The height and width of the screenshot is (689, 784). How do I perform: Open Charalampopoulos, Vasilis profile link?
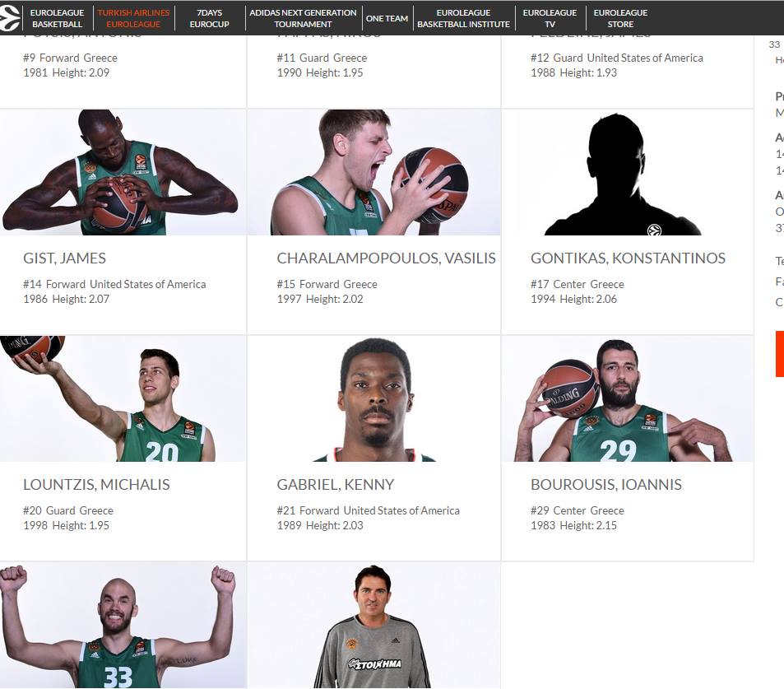386,258
